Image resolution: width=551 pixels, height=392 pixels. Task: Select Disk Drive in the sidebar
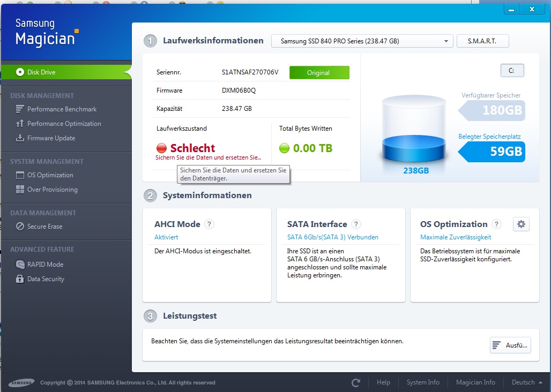click(x=66, y=72)
